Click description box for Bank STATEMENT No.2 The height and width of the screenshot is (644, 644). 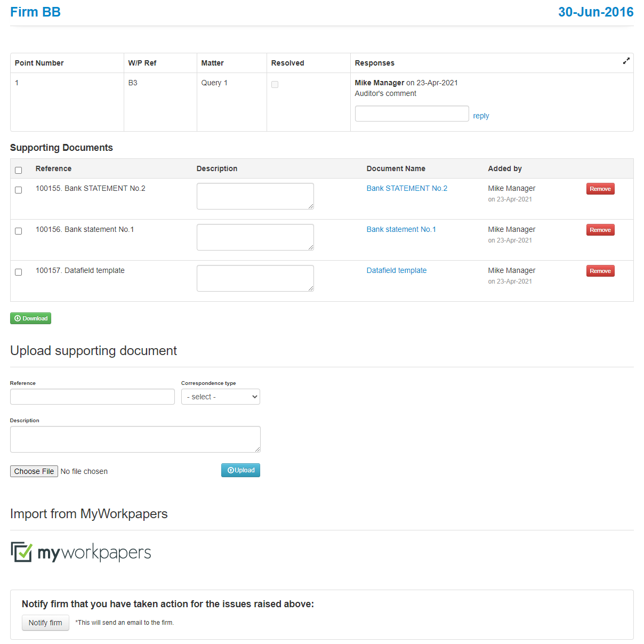[255, 196]
